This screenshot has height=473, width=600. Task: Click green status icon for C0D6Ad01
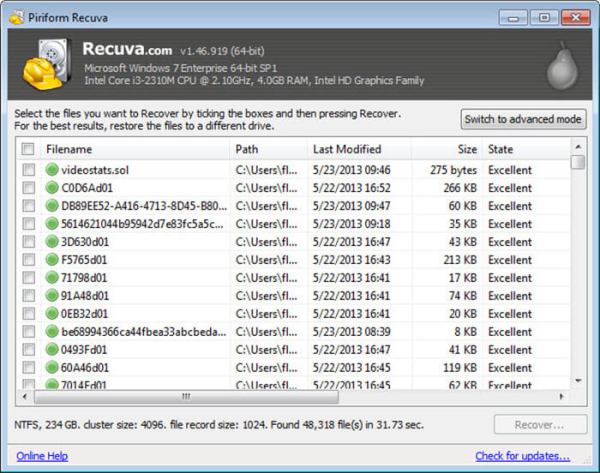(53, 188)
